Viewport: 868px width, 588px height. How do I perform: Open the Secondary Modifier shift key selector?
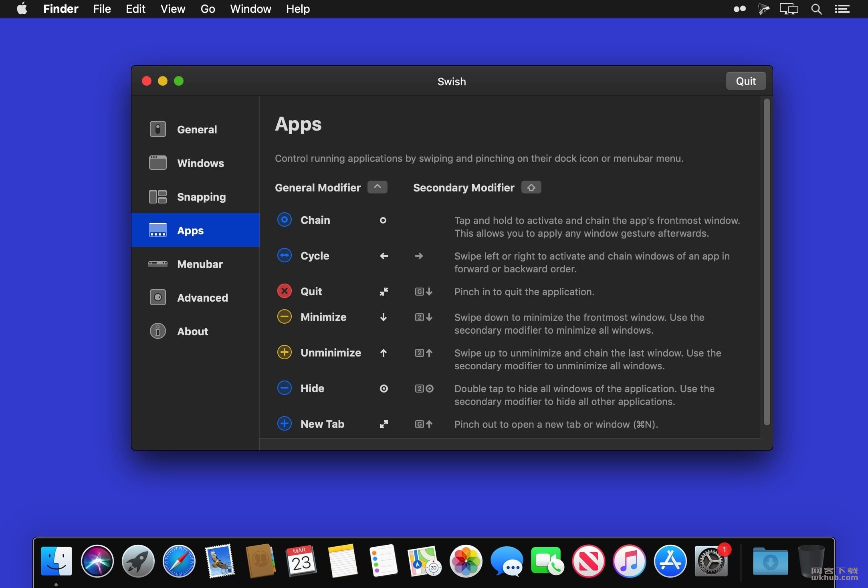pos(531,187)
